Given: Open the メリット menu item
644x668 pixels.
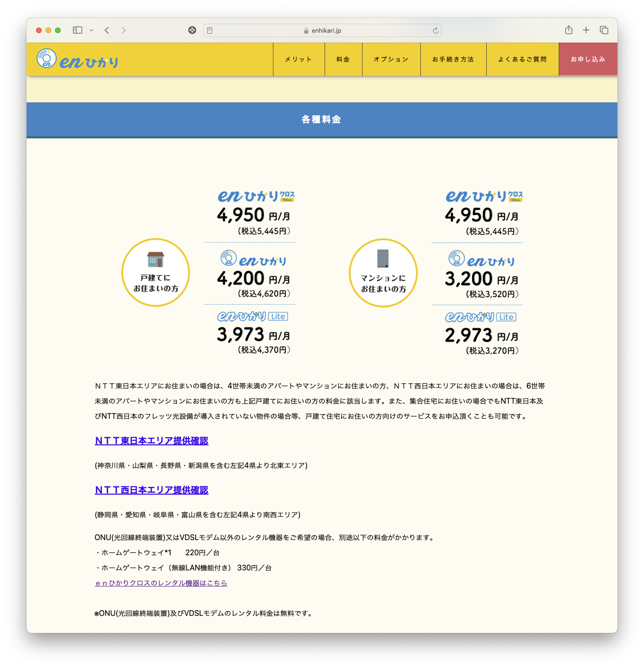Looking at the screenshot, I should 299,59.
